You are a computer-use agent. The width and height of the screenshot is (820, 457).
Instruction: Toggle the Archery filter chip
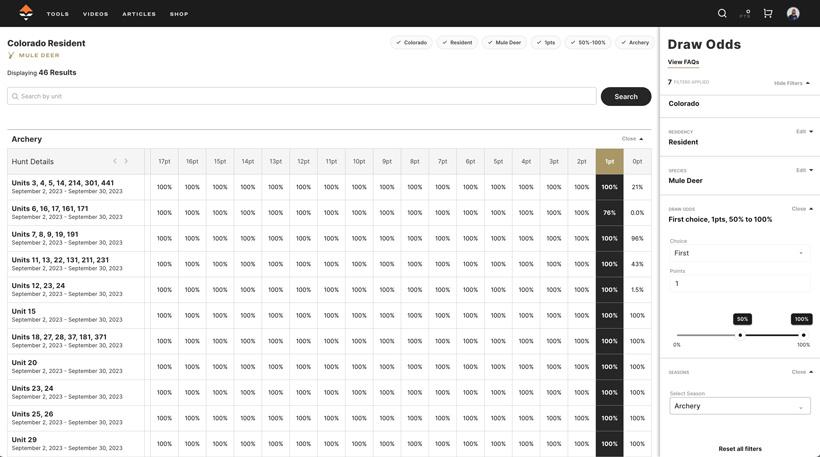point(635,43)
